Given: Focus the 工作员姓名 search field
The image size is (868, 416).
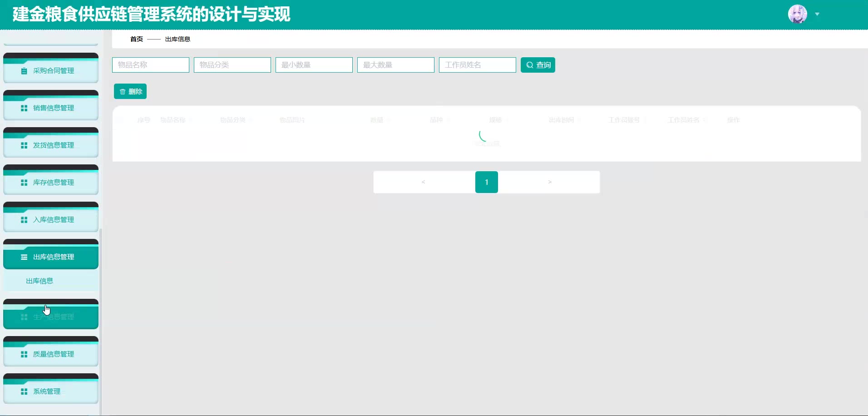Looking at the screenshot, I should click(478, 65).
